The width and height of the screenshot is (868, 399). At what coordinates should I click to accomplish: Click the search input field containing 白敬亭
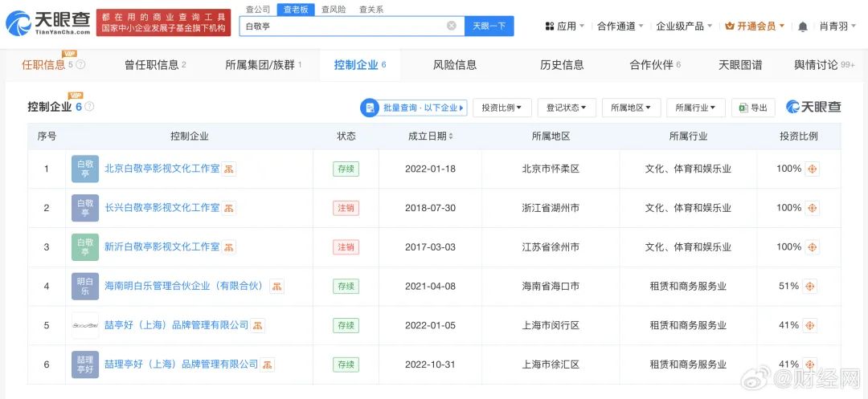(342, 26)
